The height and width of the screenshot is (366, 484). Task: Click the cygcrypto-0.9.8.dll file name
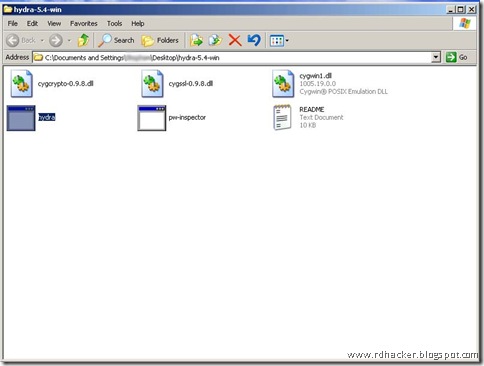[65, 84]
